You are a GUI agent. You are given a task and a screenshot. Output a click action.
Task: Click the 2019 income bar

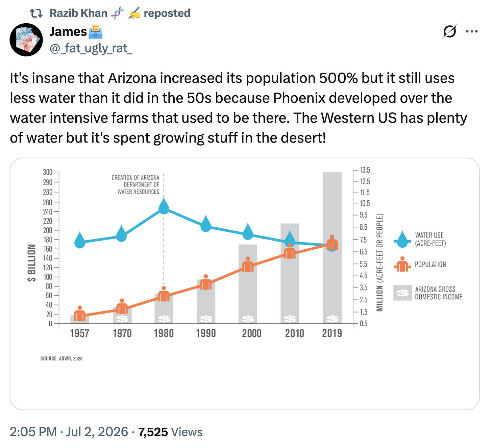(x=332, y=248)
